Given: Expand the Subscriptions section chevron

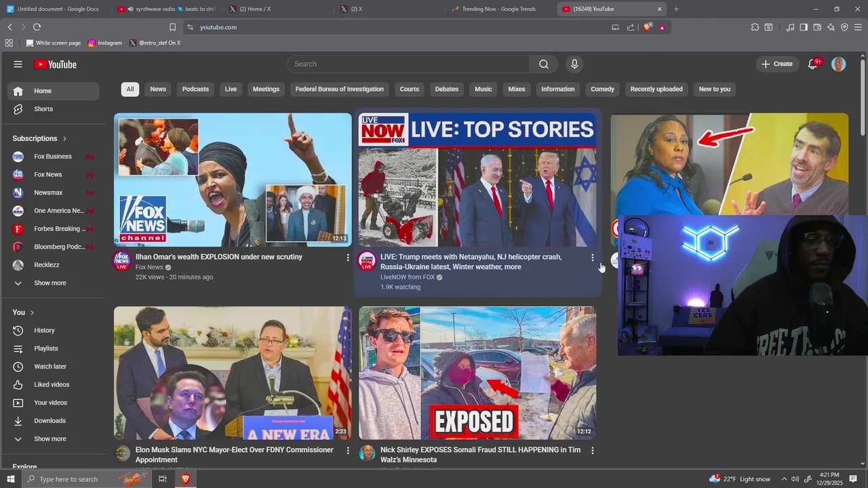Looking at the screenshot, I should [65, 138].
